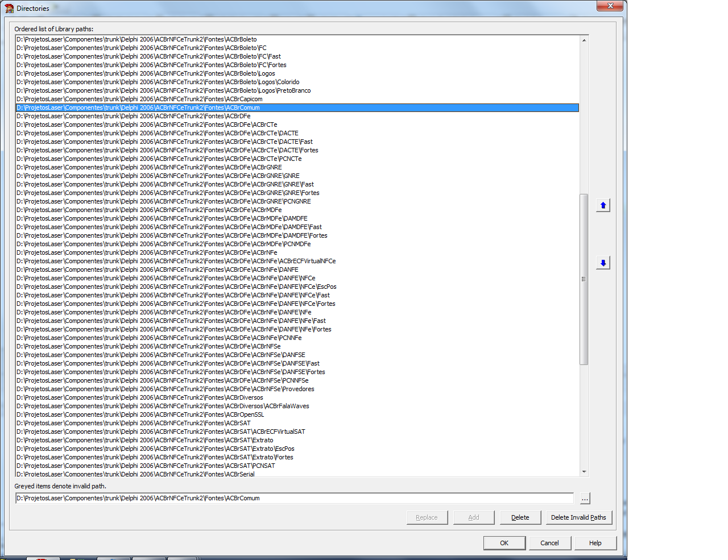Select the path ending in Extrato\EscPos
The width and height of the screenshot is (728, 560).
[297, 449]
